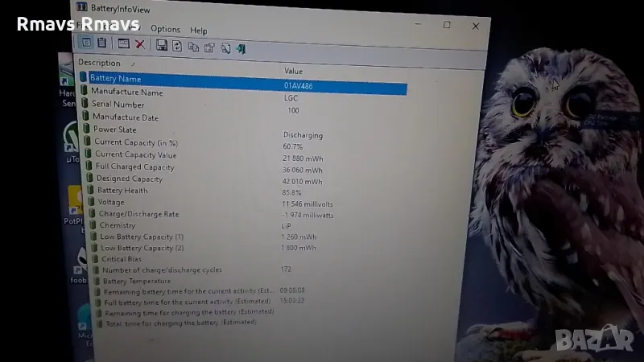
Task: Click the Copy Selected Items toolbar icon
Action: pos(193,47)
